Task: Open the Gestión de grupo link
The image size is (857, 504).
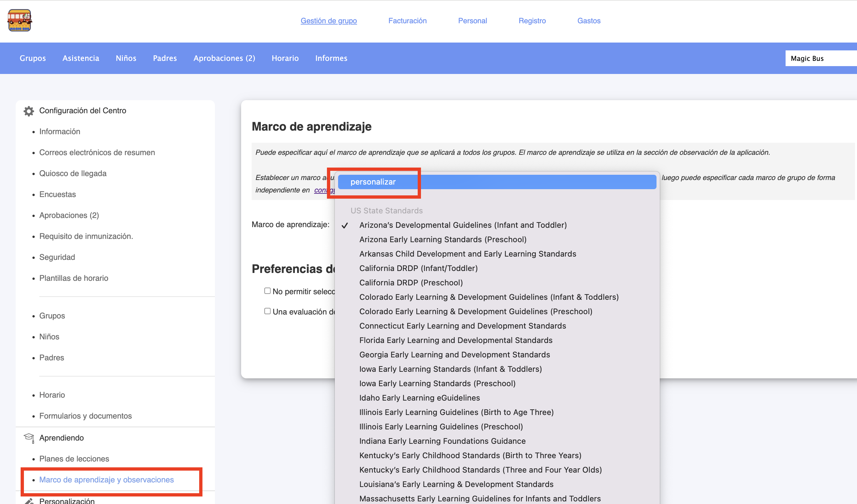Action: tap(329, 21)
